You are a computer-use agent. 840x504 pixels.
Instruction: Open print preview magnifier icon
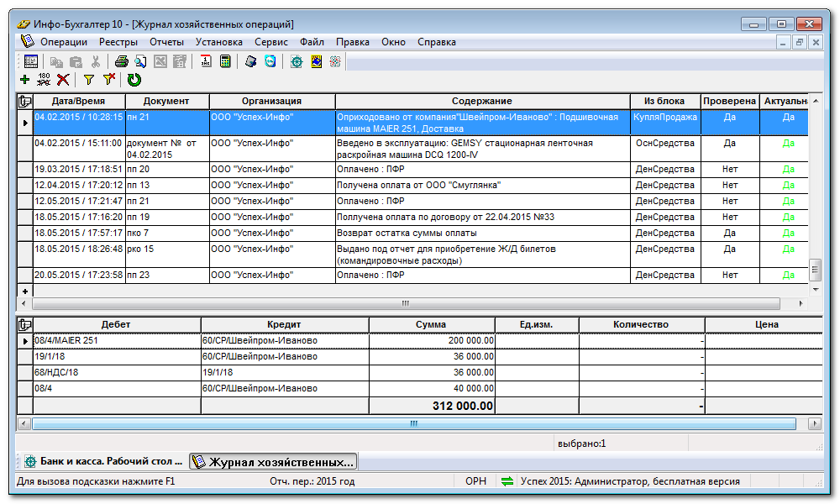click(141, 61)
